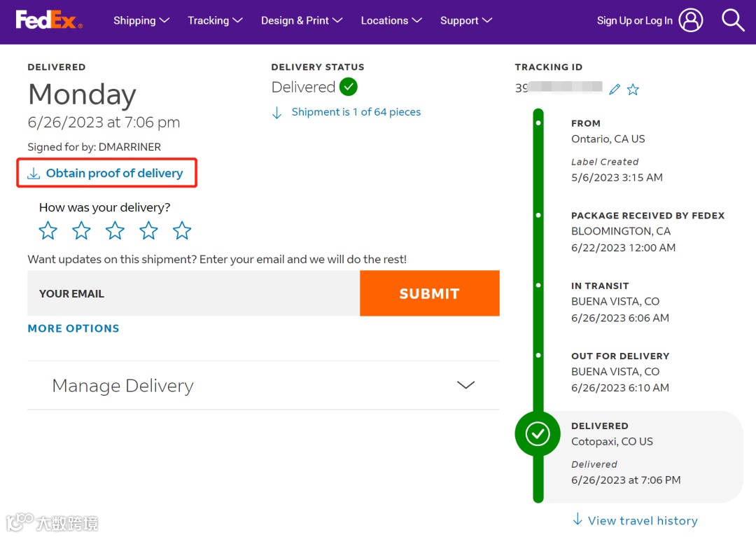Expand the Manage Delivery section
The width and height of the screenshot is (756, 537).
263,385
